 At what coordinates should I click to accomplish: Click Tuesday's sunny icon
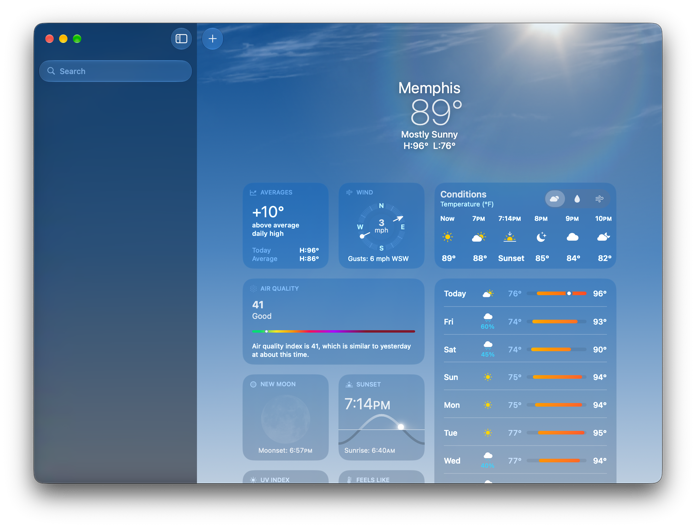coord(488,433)
